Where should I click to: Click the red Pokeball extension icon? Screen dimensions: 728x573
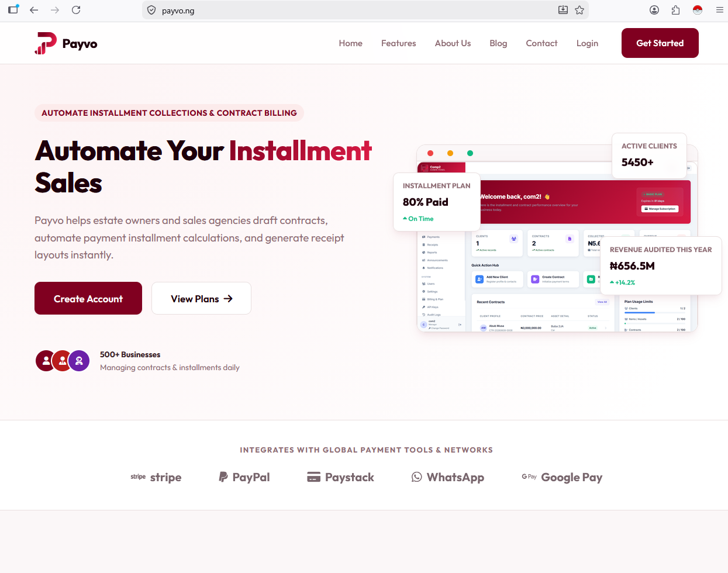(x=698, y=10)
